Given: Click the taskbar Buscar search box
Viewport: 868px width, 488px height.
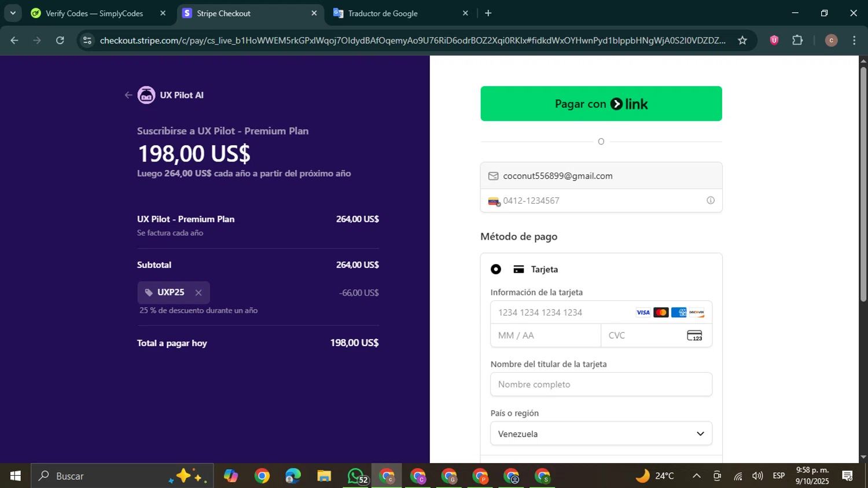Looking at the screenshot, I should 122,476.
